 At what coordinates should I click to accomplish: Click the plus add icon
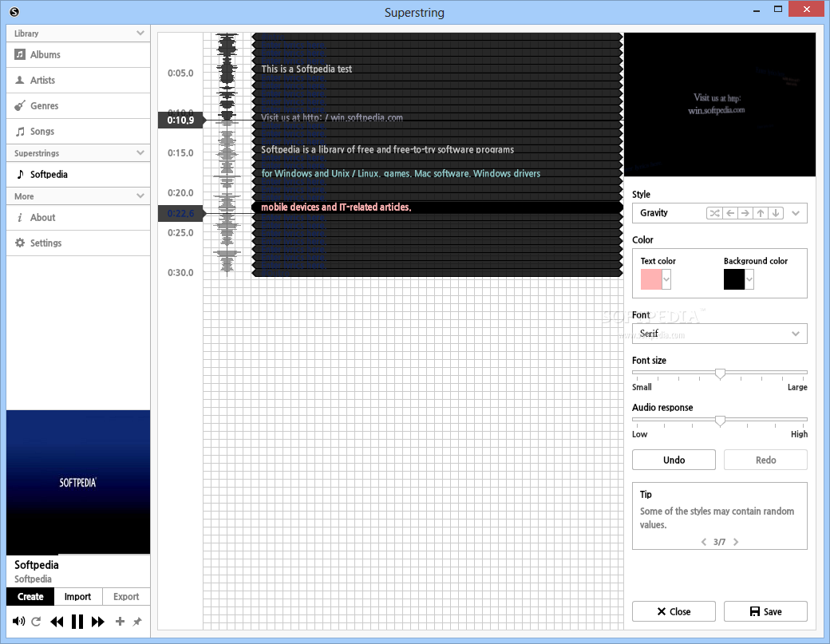[x=120, y=621]
